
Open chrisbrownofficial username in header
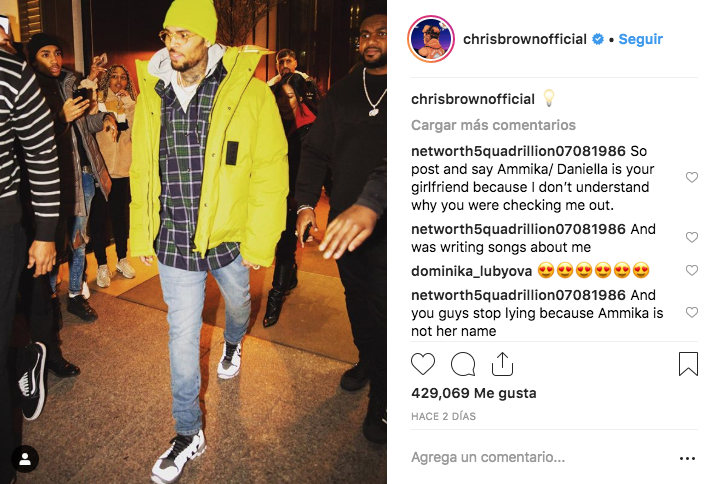524,39
